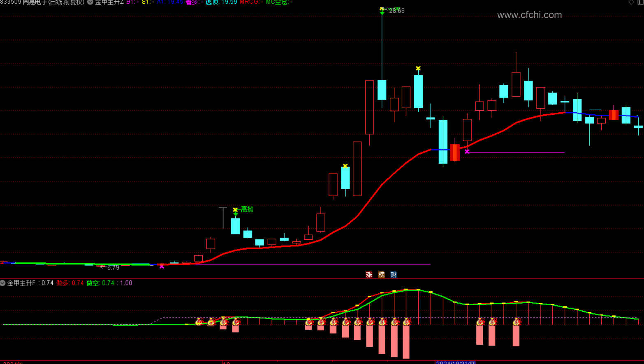Click the 28.68 high price label
The image size is (644, 364).
(x=397, y=11)
